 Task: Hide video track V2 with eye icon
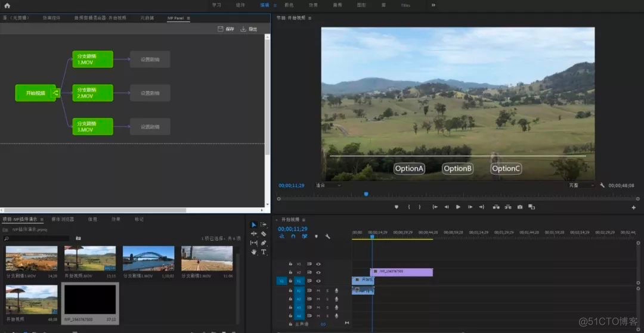pos(318,272)
